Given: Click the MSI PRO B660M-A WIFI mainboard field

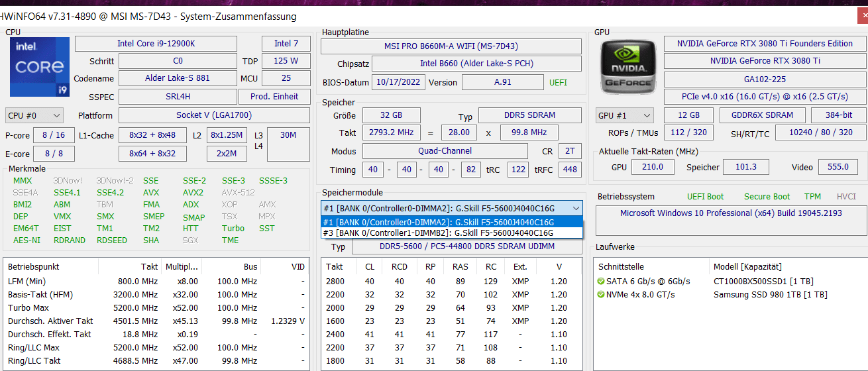Looking at the screenshot, I should (451, 46).
